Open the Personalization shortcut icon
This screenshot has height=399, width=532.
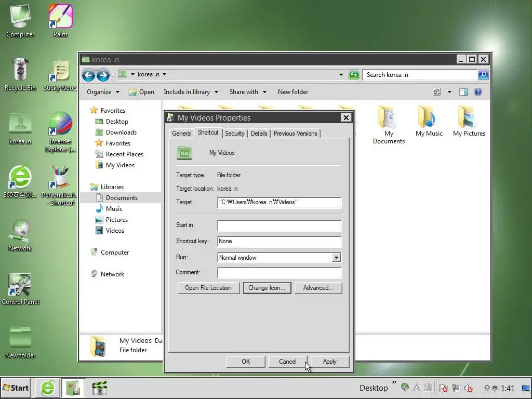[x=60, y=185]
